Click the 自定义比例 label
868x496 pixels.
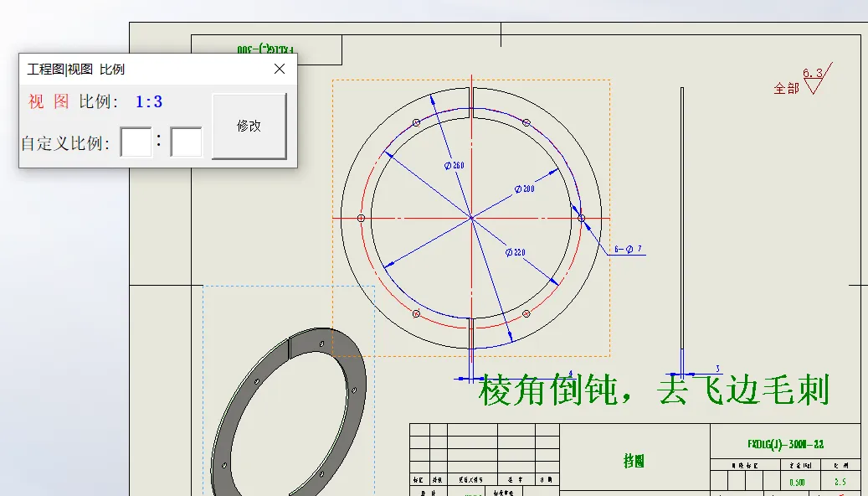65,143
